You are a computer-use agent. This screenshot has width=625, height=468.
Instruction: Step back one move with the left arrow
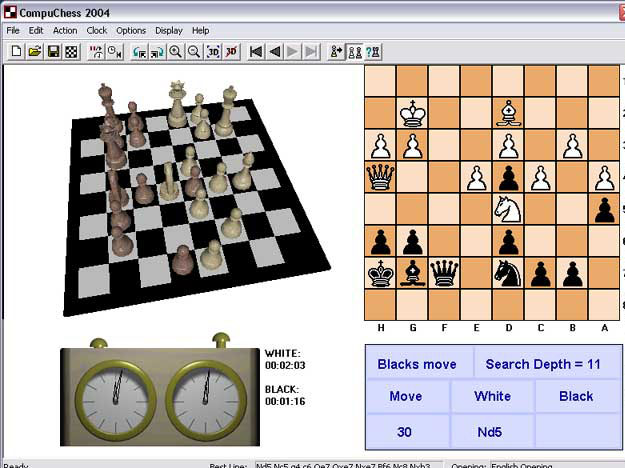tap(274, 51)
